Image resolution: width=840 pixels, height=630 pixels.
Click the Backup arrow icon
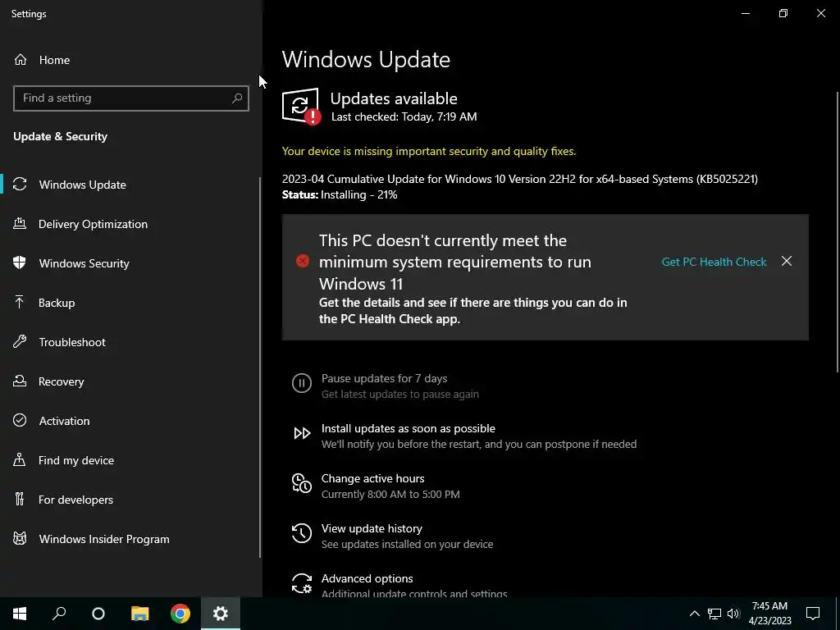[20, 303]
